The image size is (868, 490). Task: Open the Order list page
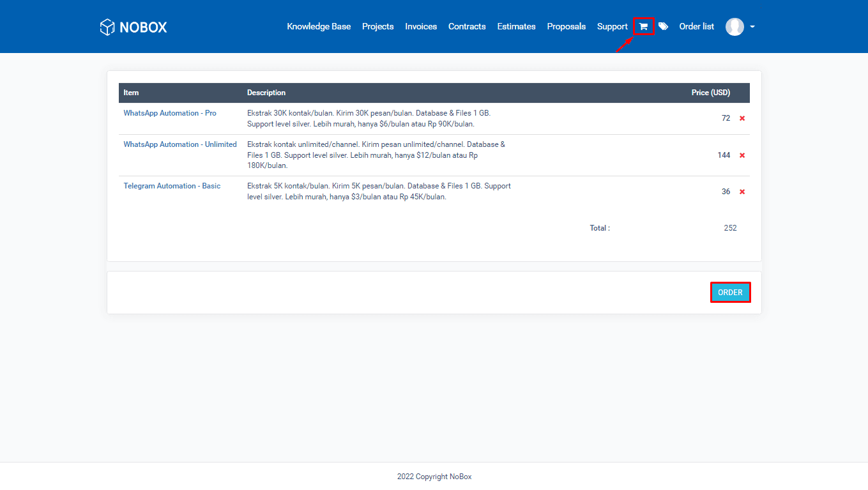click(696, 26)
